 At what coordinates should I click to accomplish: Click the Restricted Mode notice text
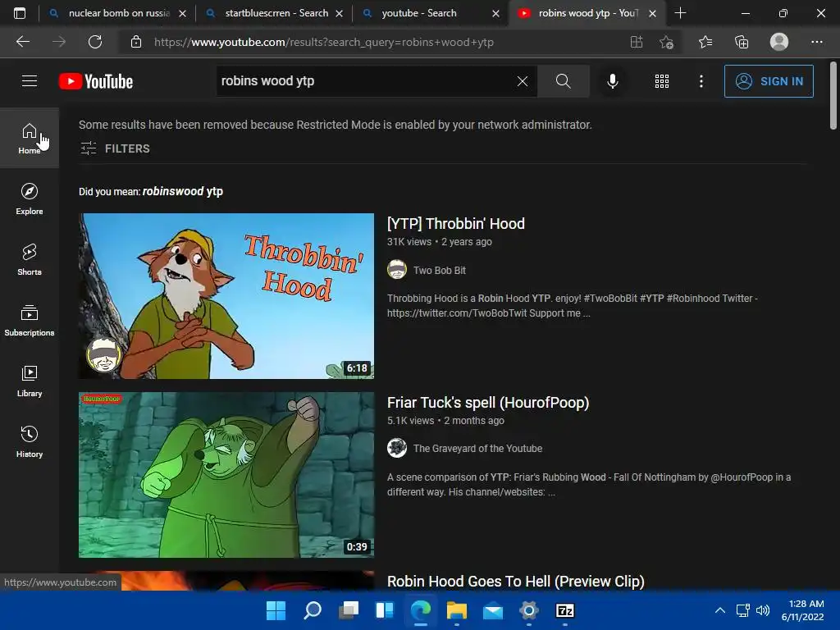(x=336, y=125)
